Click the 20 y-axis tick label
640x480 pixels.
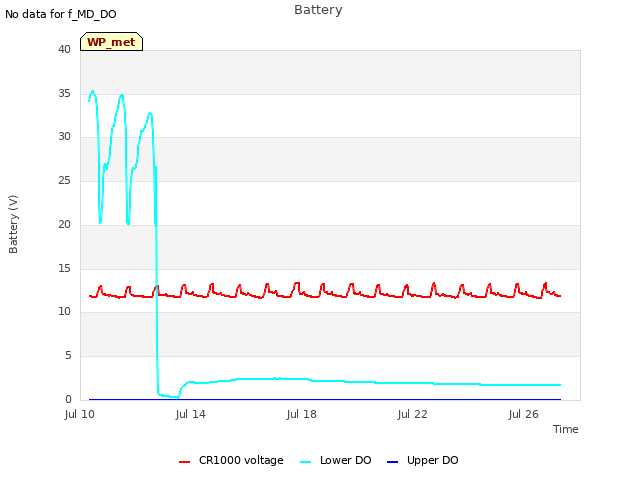64,224
